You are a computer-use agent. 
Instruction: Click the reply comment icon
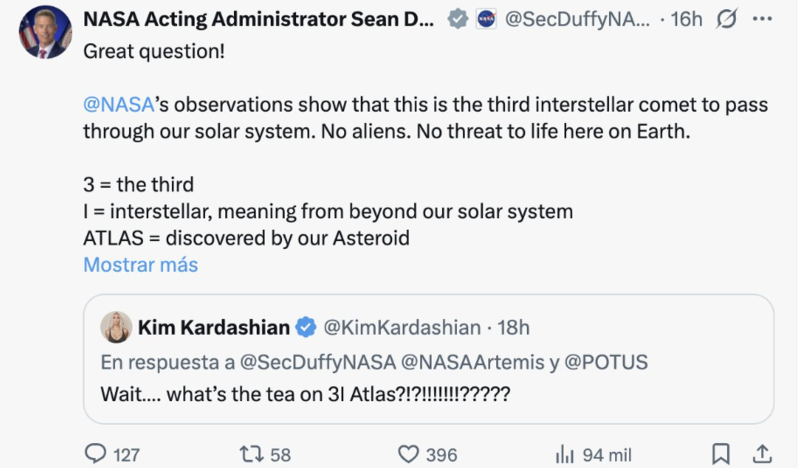click(96, 454)
